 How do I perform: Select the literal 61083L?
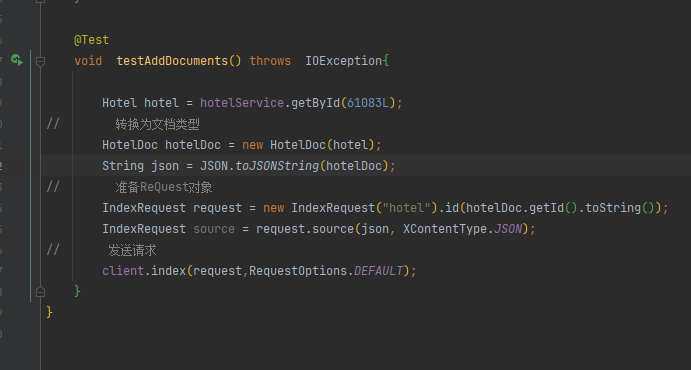[368, 103]
